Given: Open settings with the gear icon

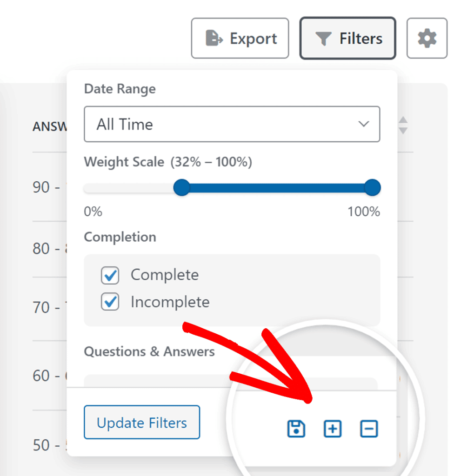Looking at the screenshot, I should [x=427, y=39].
